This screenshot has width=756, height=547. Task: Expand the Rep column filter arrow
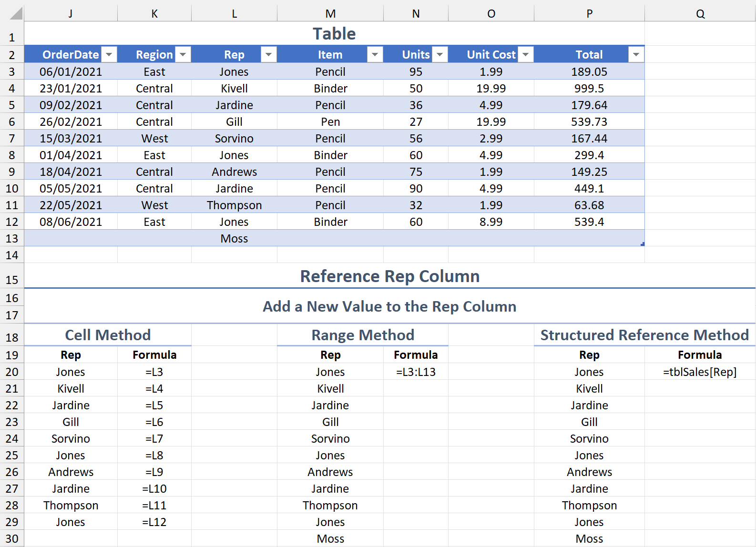269,55
